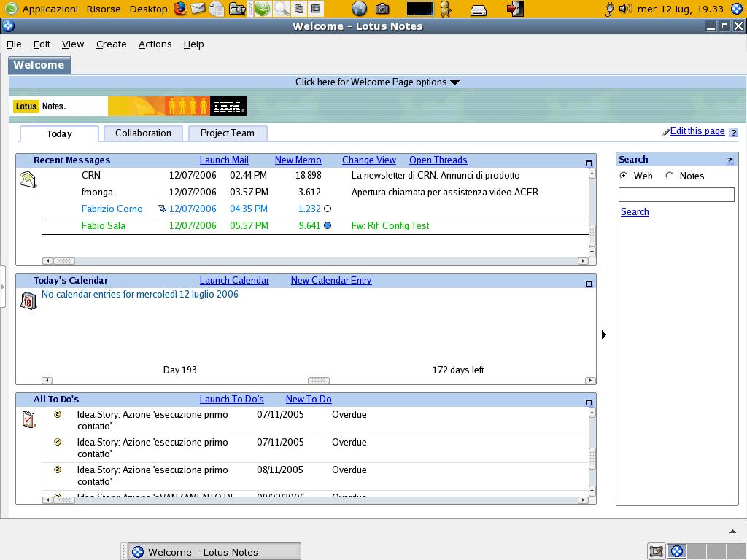This screenshot has width=747, height=560.
Task: Open the Actions menu
Action: pos(155,44)
